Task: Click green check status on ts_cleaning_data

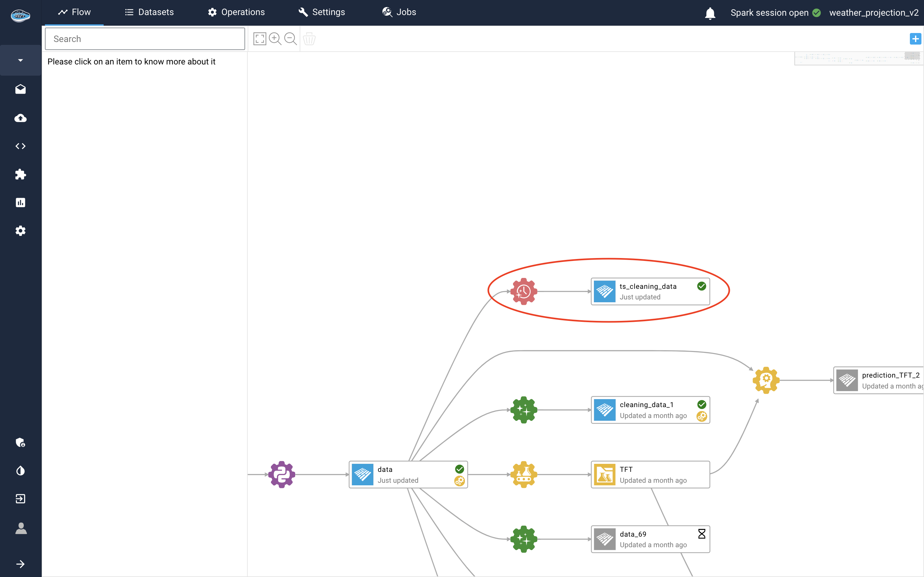Action: pos(701,286)
